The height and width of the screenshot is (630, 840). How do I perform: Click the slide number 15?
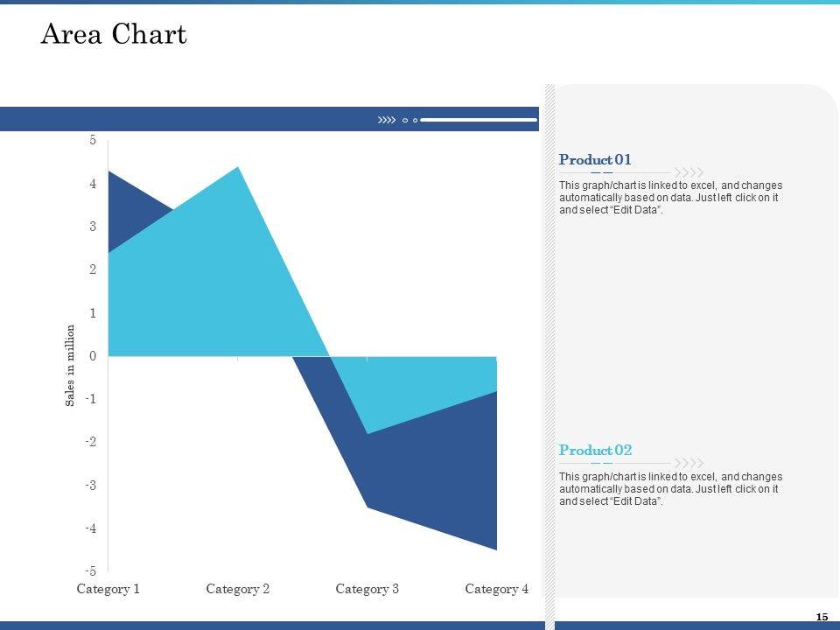(822, 617)
